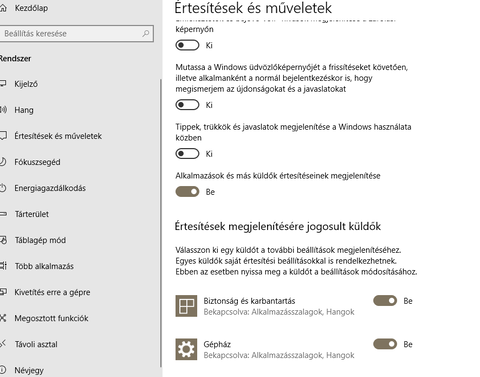Click the Több alkalmazás multitasking icon

3,266
